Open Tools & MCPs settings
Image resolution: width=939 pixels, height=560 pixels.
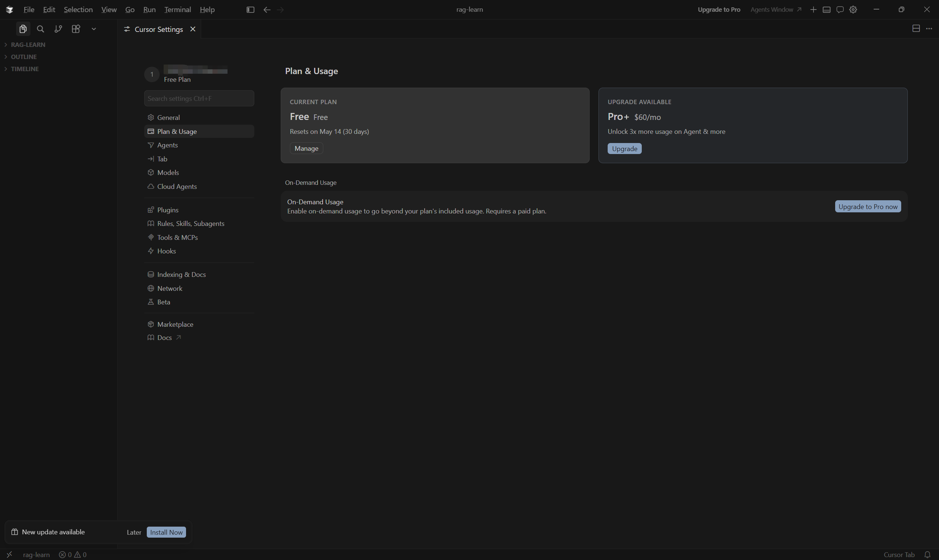click(199, 237)
